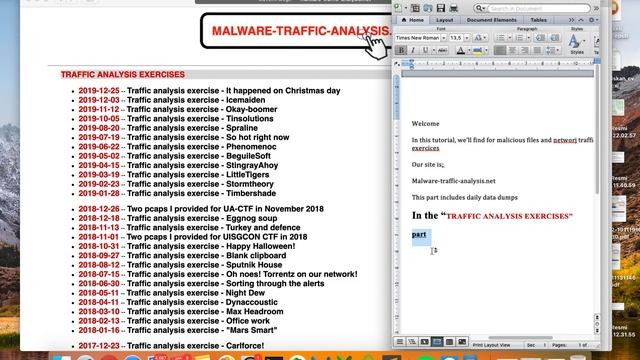Toggle Italic formatting
The width and height of the screenshot is (640, 360).
[413, 51]
